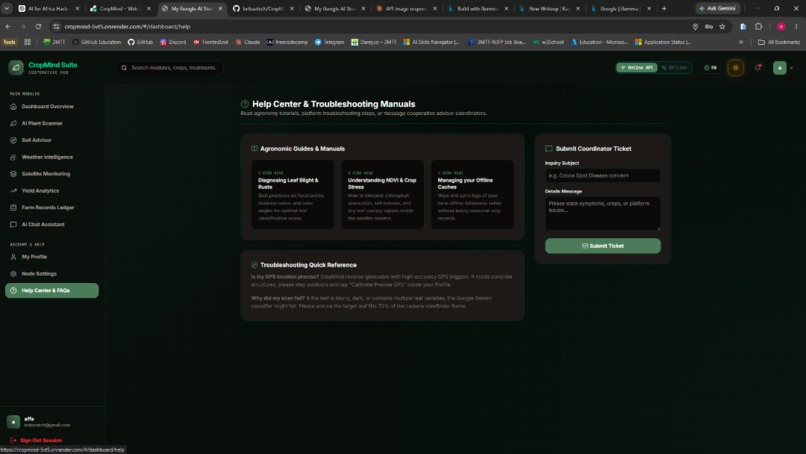
Task: Open Understanding NDVI & Crop Stress guide
Action: 382,194
